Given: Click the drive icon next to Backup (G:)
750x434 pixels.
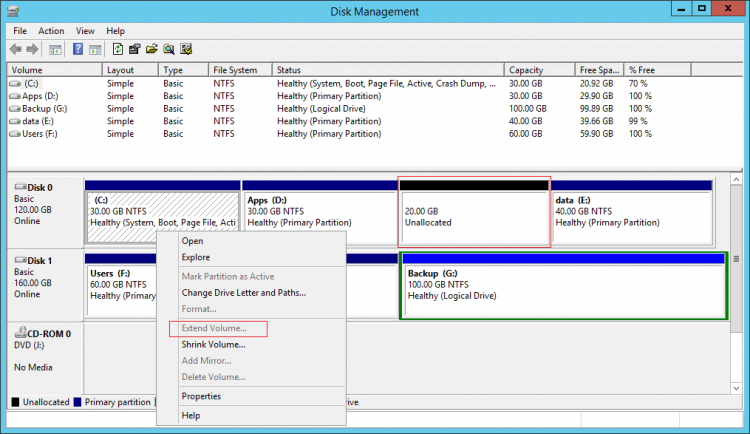Looking at the screenshot, I should [x=15, y=109].
